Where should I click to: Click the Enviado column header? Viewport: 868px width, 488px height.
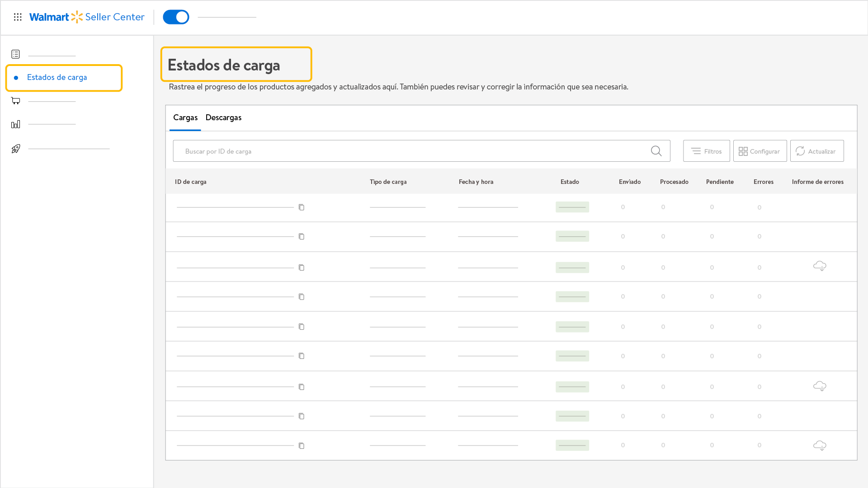(x=630, y=182)
